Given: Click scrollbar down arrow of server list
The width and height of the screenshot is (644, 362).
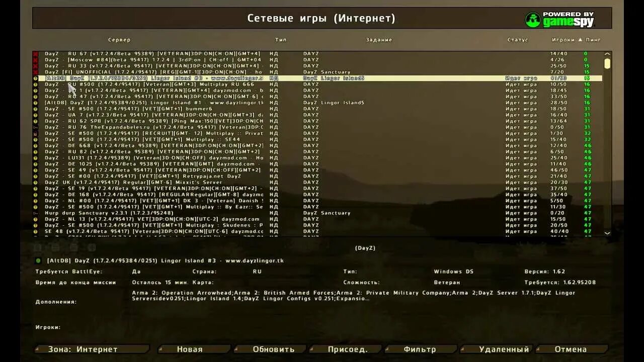Looking at the screenshot, I should pos(607,233).
